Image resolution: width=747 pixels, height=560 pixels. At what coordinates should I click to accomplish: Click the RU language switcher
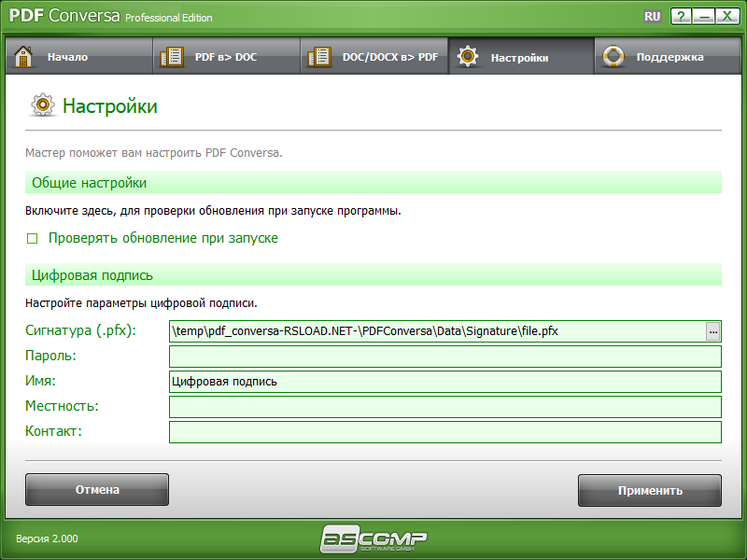655,16
